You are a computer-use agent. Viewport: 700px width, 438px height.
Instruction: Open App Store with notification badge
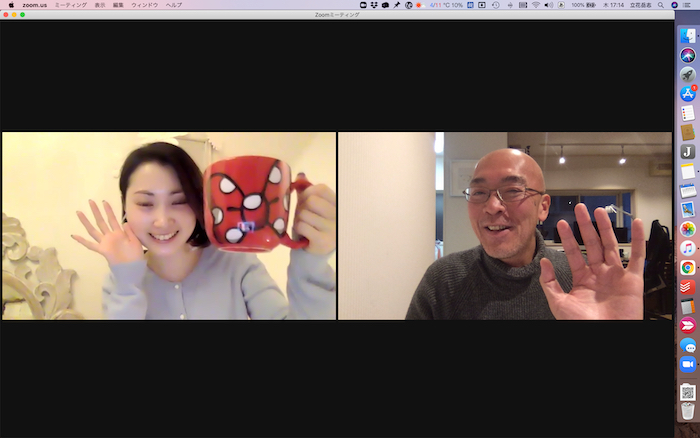pyautogui.click(x=687, y=93)
